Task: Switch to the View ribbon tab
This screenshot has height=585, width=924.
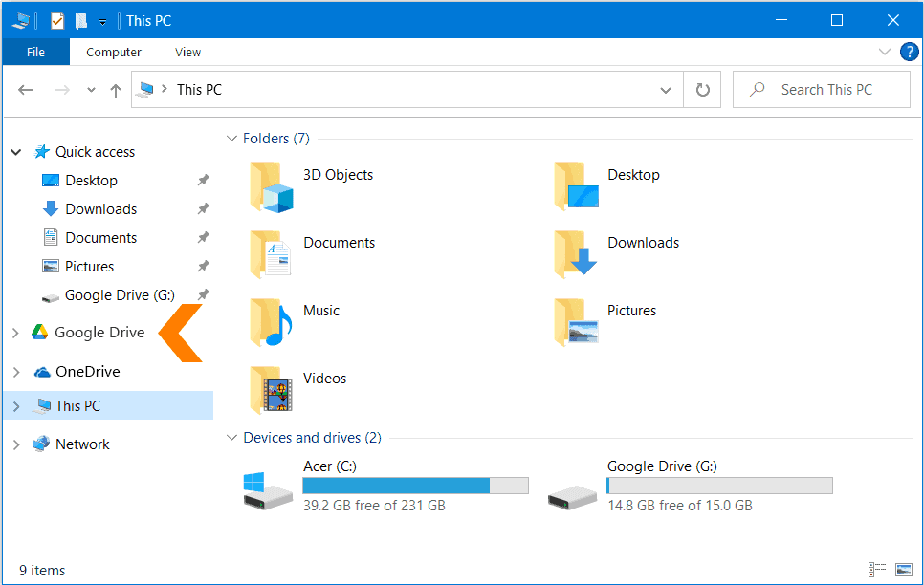Action: click(x=188, y=52)
